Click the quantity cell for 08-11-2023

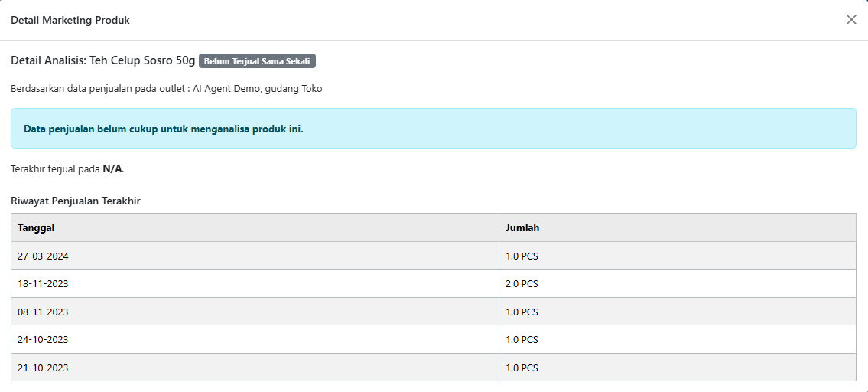point(522,312)
